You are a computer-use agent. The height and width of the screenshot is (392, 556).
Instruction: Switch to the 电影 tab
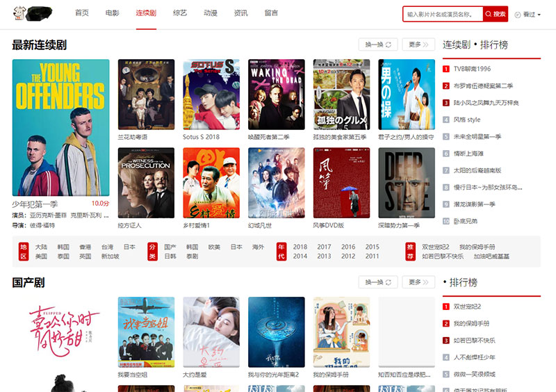[x=112, y=13]
